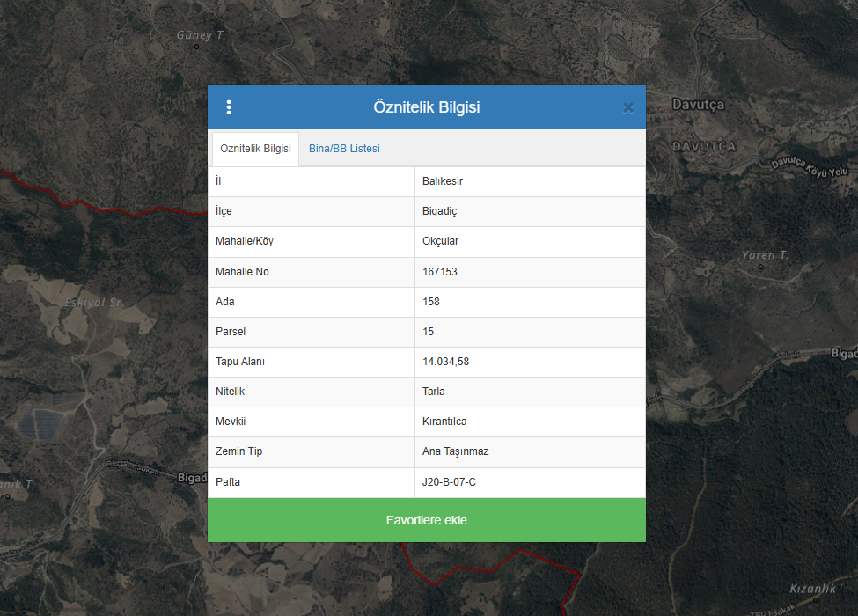858x616 pixels.
Task: Click the Yaren T. hill marker on map
Action: (x=764, y=255)
